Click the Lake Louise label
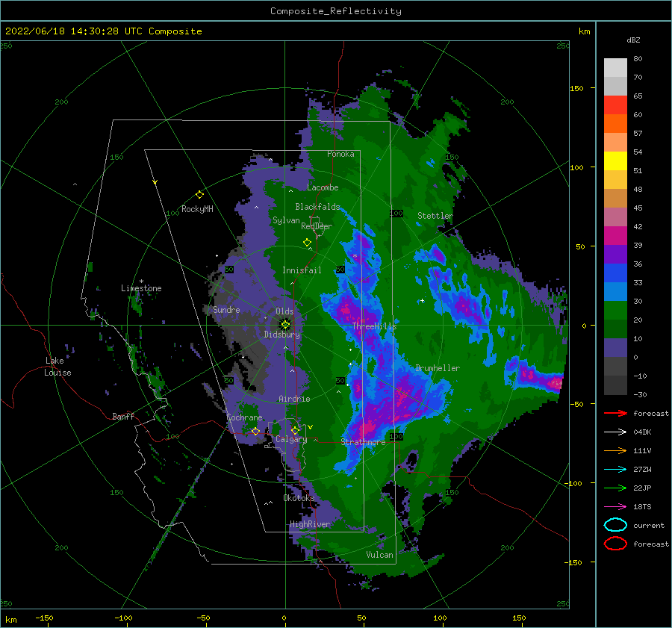672x628 pixels. click(58, 367)
